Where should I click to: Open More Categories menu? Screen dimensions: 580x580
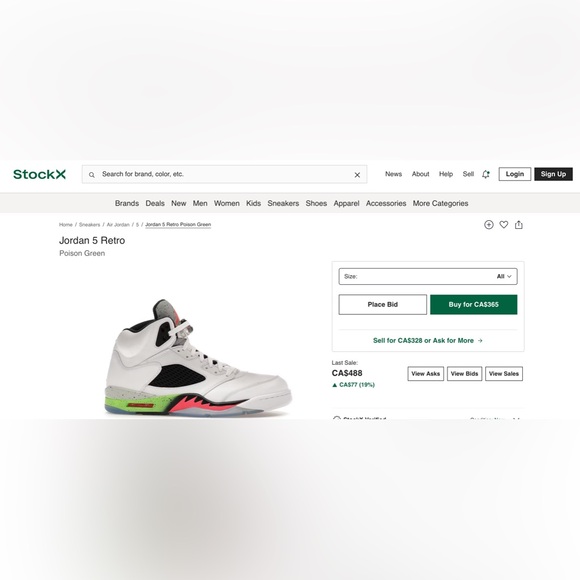coord(440,203)
